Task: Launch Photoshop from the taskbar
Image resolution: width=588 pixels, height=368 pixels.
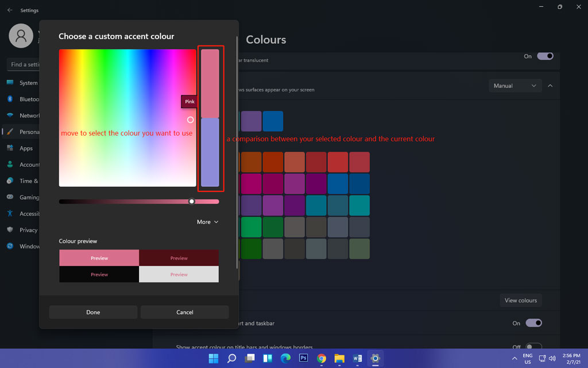Action: (303, 358)
